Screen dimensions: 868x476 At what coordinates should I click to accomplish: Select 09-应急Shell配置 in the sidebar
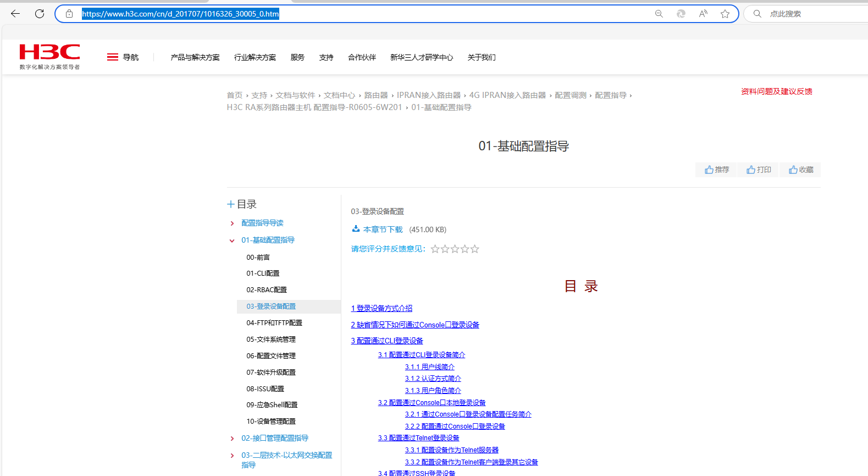(272, 405)
